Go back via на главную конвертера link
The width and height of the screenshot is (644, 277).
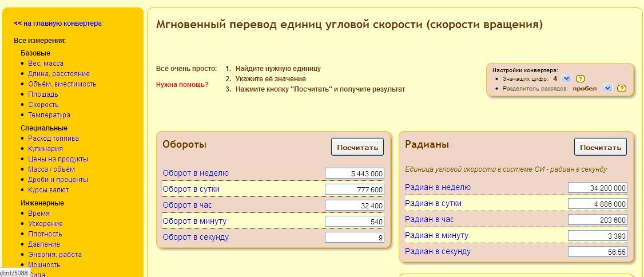pyautogui.click(x=58, y=23)
